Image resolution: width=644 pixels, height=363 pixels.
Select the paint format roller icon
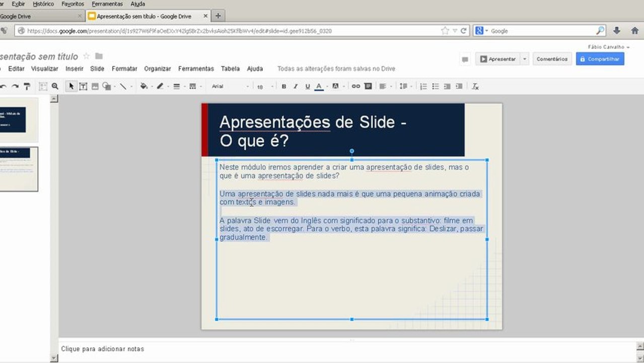click(27, 86)
